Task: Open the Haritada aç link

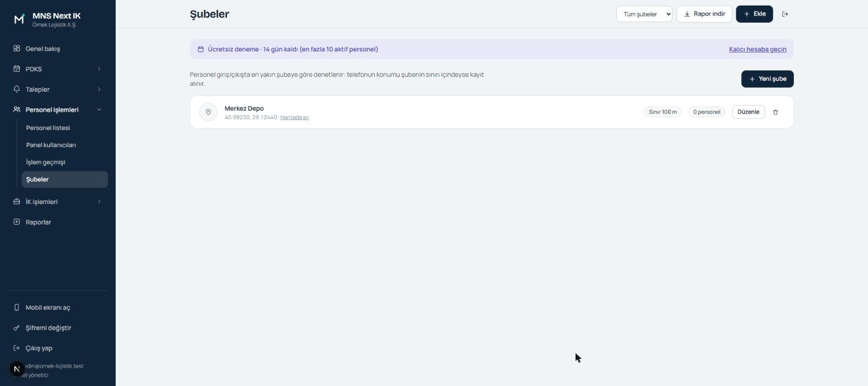Action: click(x=294, y=117)
